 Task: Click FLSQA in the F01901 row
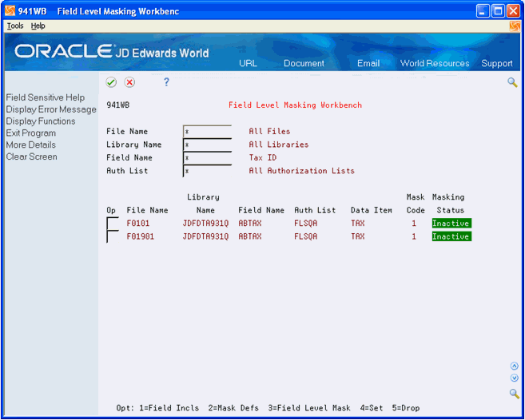pyautogui.click(x=306, y=236)
